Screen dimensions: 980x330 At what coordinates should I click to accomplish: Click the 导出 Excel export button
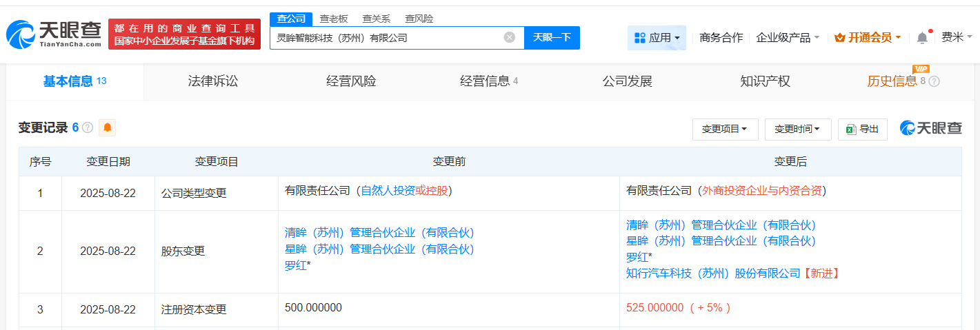pyautogui.click(x=862, y=129)
